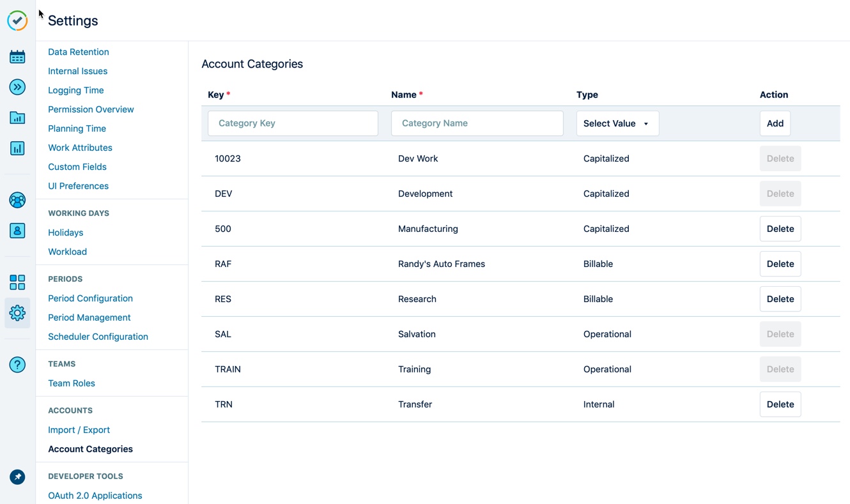The width and height of the screenshot is (850, 504).
Task: Open the teams group icon in the sidebar
Action: coord(17,200)
